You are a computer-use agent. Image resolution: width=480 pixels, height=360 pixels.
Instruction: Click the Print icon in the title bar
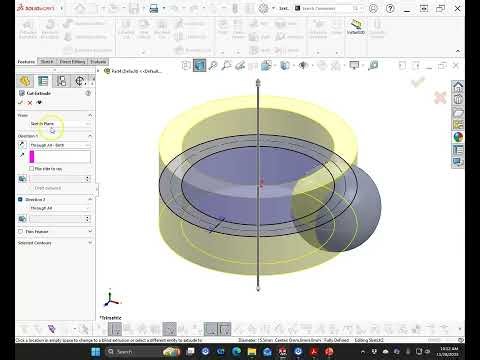(x=154, y=8)
